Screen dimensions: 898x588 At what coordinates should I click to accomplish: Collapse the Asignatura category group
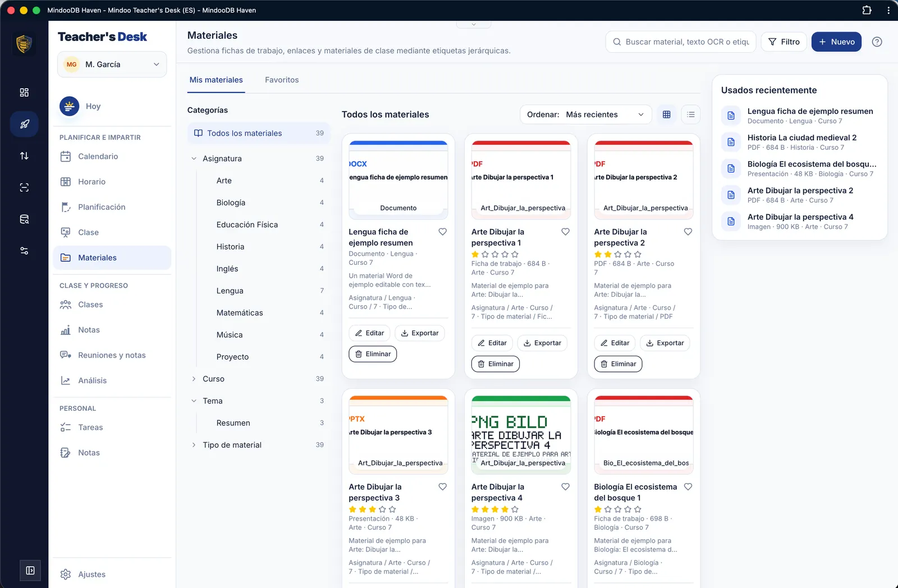[194, 159]
